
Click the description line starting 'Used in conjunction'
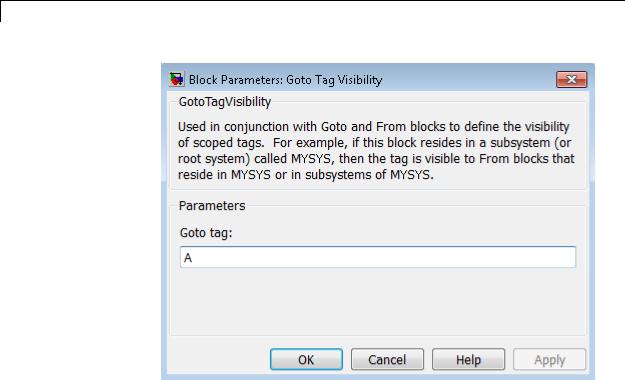coord(373,127)
